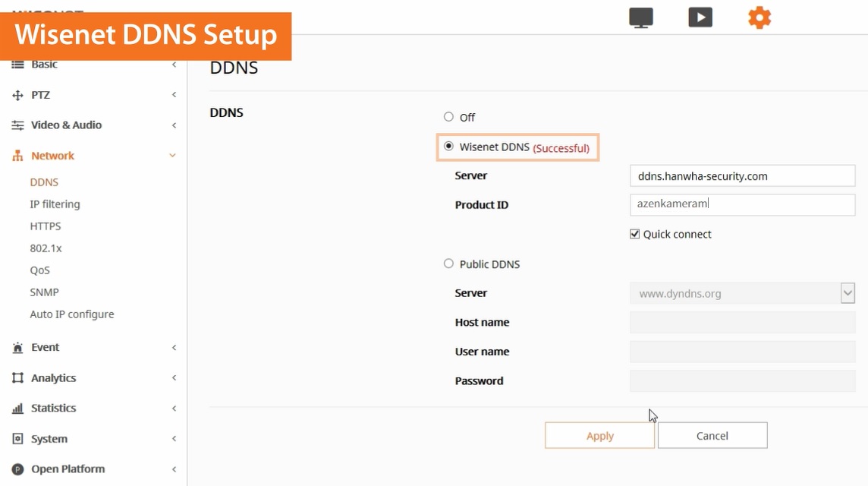Click the System settings icon
Image resolution: width=868 pixels, height=486 pixels.
click(17, 439)
